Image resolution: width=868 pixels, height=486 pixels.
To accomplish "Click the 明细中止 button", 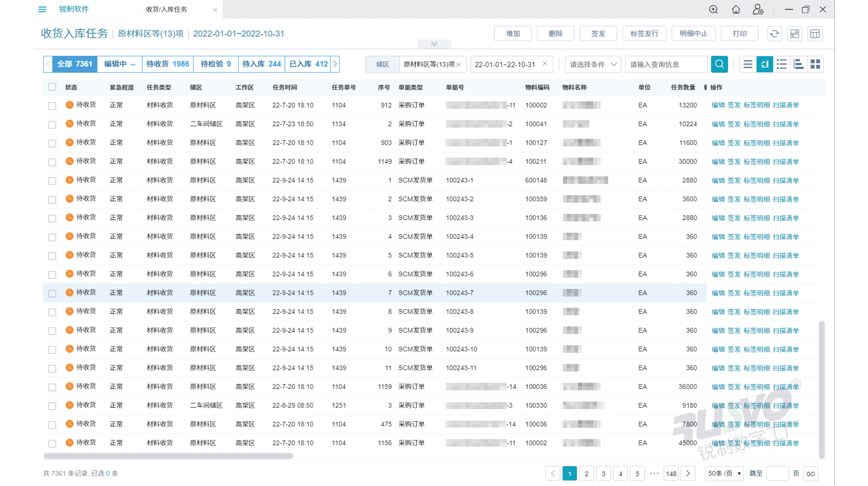I will coord(693,34).
